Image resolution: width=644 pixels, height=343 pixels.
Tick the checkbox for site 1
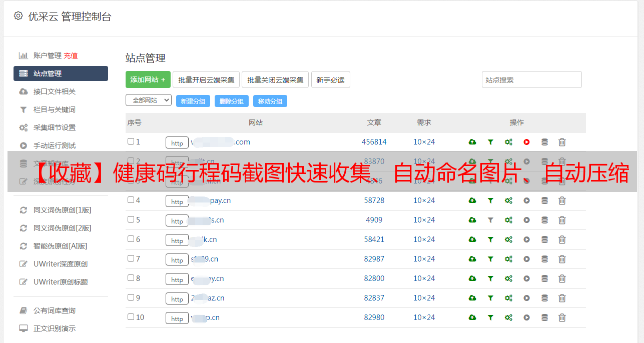pos(131,141)
